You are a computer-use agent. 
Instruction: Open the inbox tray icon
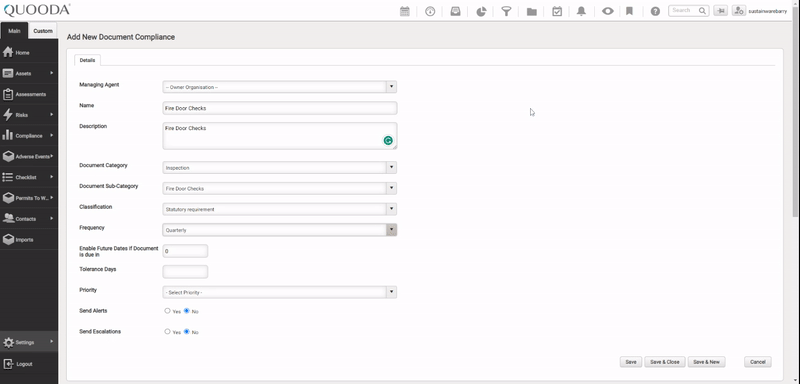click(455, 11)
